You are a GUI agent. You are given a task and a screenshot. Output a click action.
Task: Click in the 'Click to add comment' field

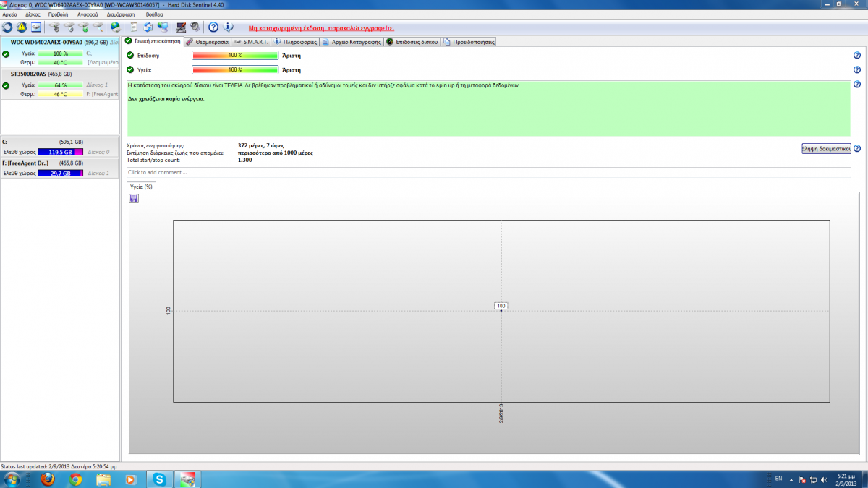coord(488,172)
